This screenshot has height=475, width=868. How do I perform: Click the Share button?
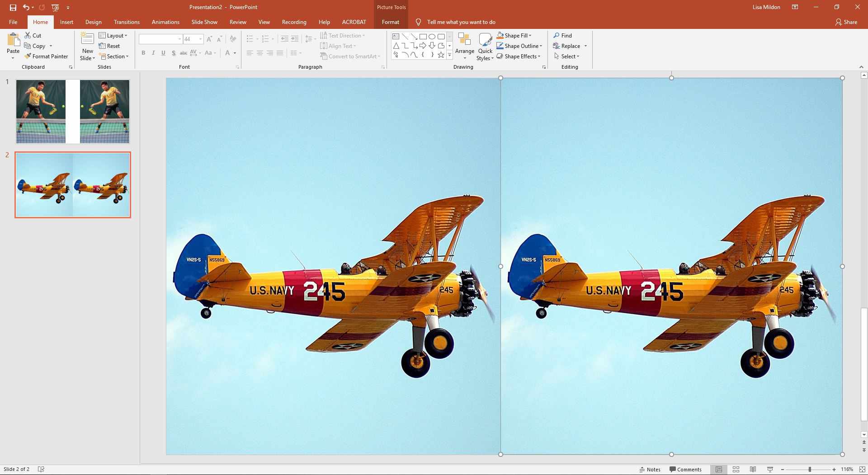coord(846,22)
